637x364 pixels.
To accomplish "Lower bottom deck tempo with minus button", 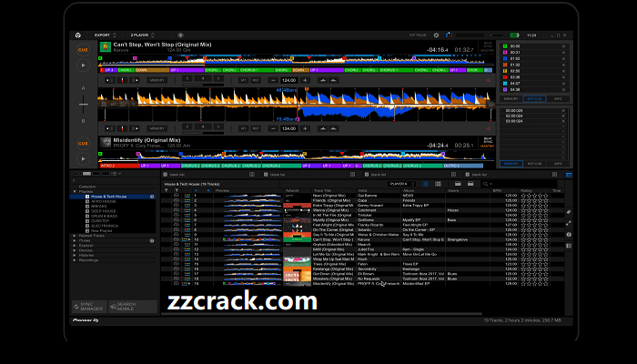I will coord(273,128).
